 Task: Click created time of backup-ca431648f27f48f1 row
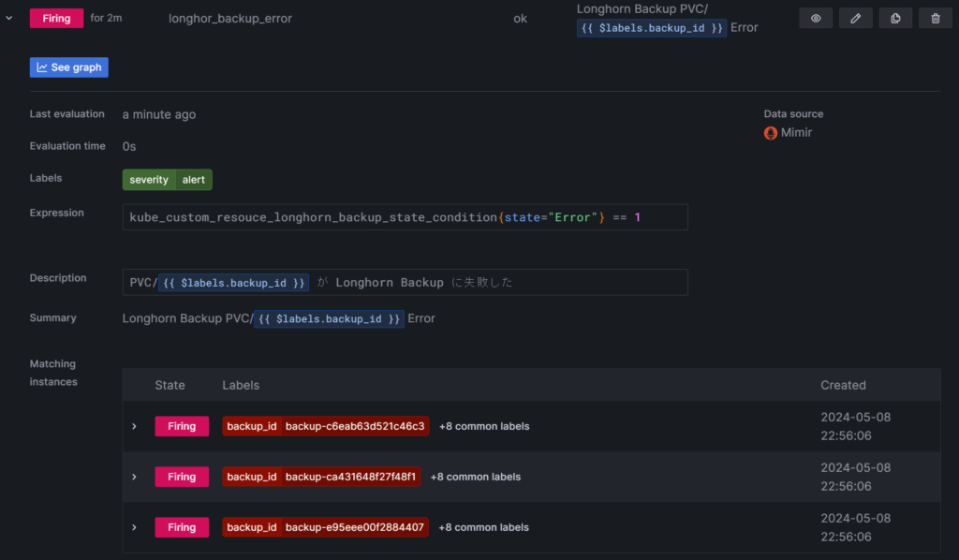[x=856, y=477]
